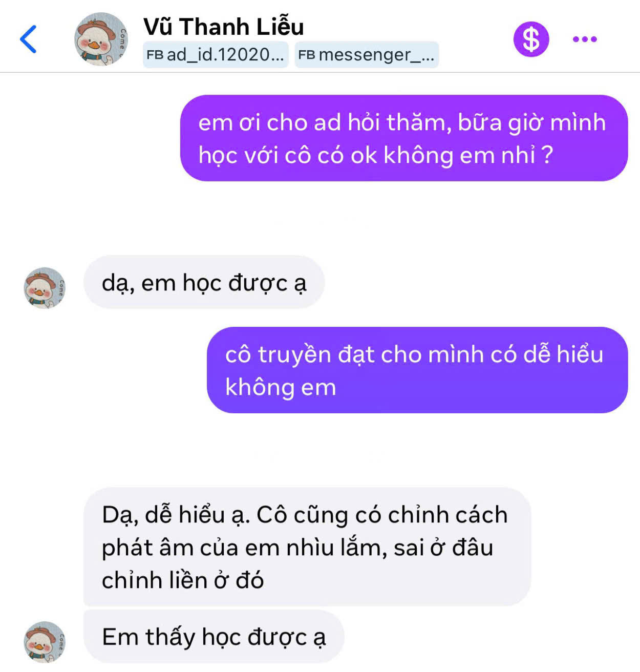Viewport: 640px width, 672px height.
Task: Select reply "Dạ, dễ hiểu ạ. Cô cũng có chỉnh"
Action: [x=307, y=547]
